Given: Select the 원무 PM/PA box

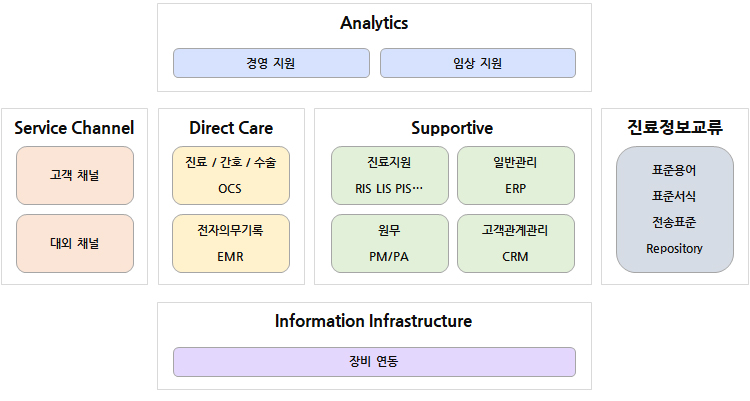Looking at the screenshot, I should [x=390, y=244].
